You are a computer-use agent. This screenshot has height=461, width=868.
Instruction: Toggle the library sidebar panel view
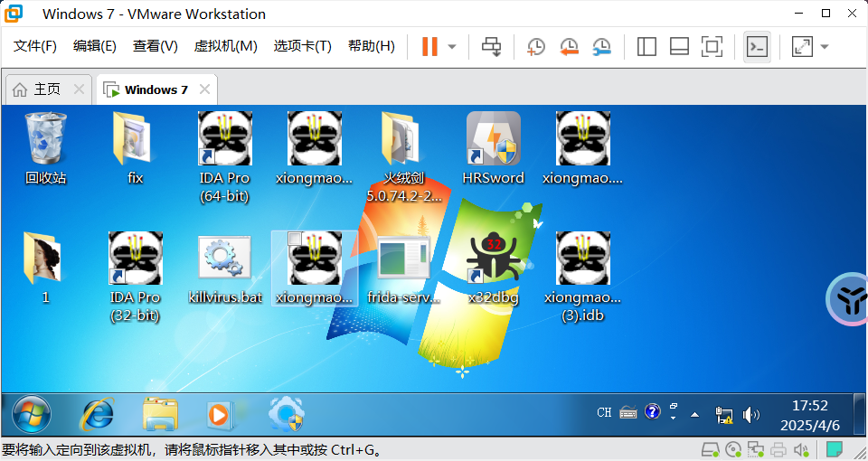(646, 46)
